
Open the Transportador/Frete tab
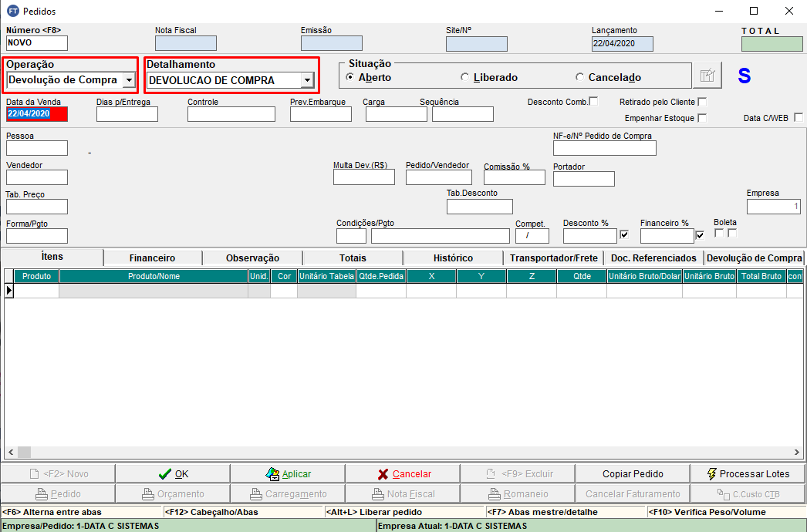[553, 258]
